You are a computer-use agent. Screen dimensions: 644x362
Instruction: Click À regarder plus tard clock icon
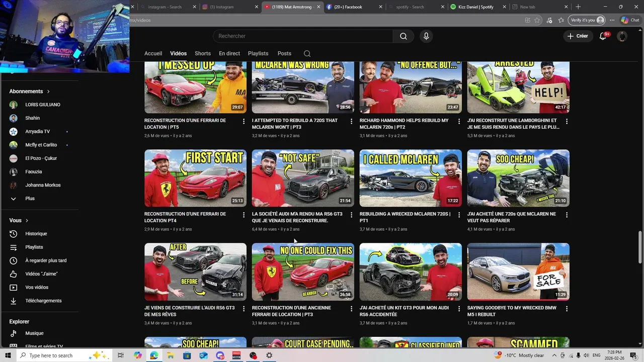(14, 260)
